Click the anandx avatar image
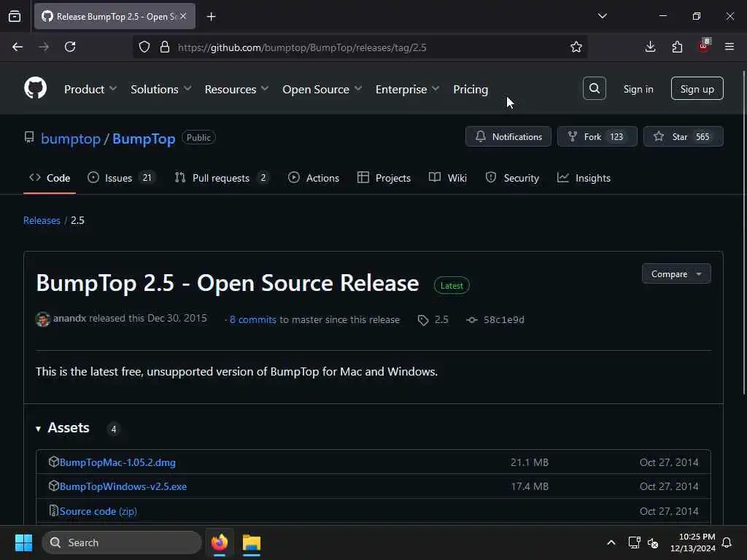Screen dimensions: 747x560 (43, 319)
